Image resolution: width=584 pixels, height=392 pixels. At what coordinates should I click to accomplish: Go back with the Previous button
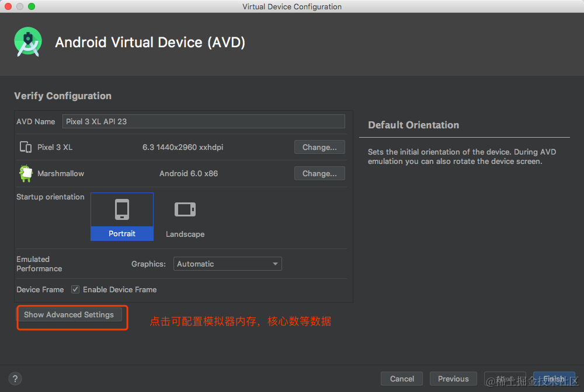click(x=453, y=379)
